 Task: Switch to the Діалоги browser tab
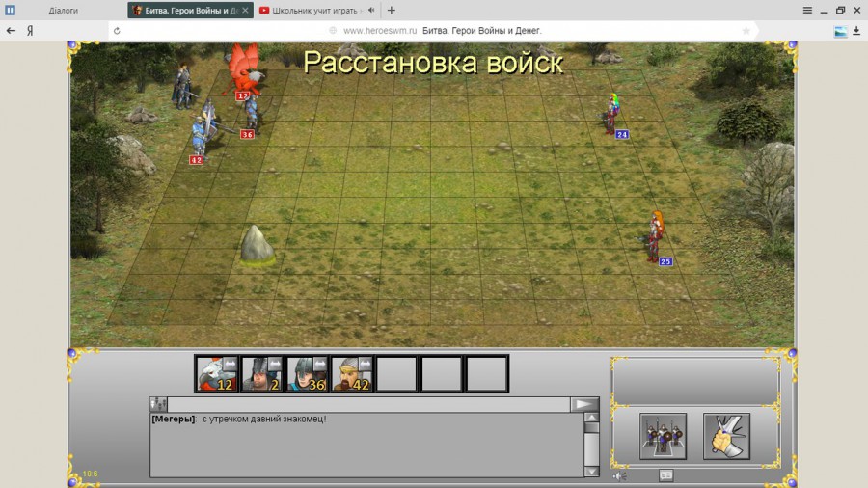(64, 11)
